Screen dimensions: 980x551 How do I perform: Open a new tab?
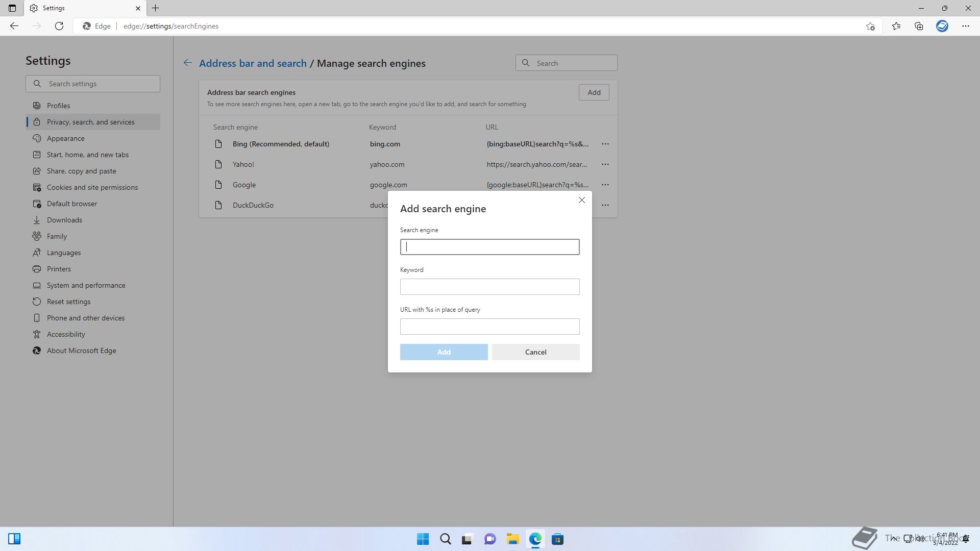click(156, 8)
